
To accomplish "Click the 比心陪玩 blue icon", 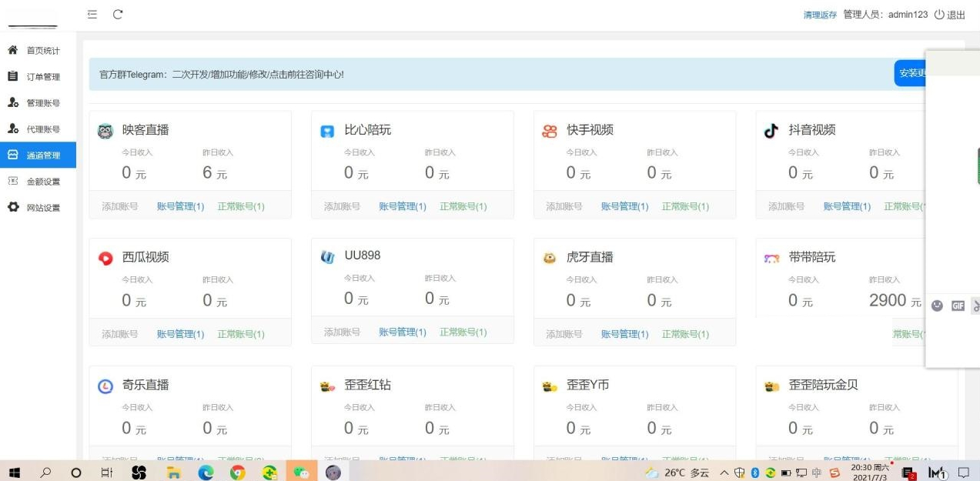I will 327,132.
